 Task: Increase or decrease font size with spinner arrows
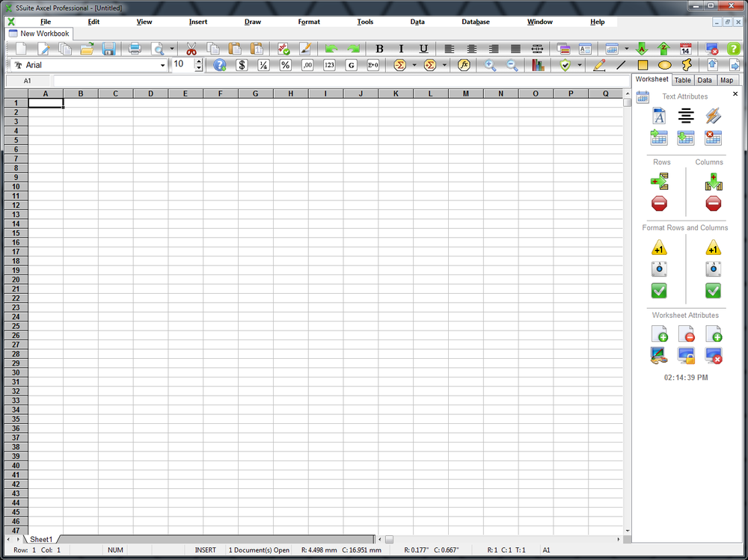pyautogui.click(x=199, y=65)
